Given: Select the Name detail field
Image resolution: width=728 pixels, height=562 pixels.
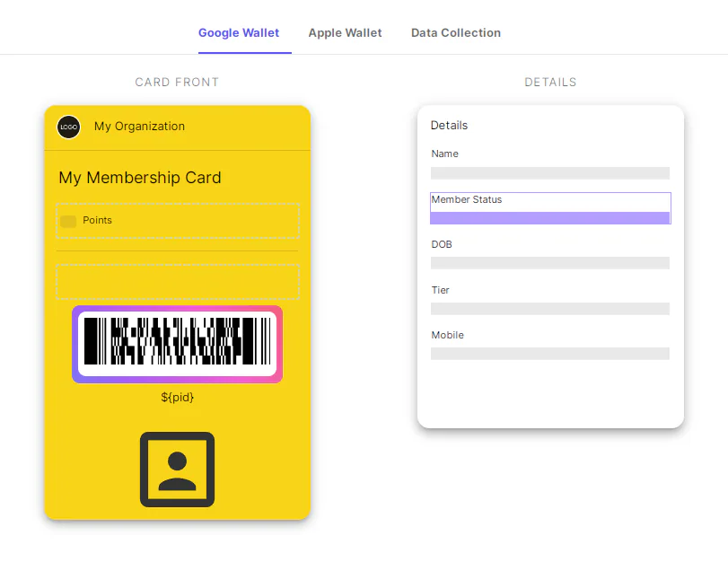Looking at the screenshot, I should (550, 166).
